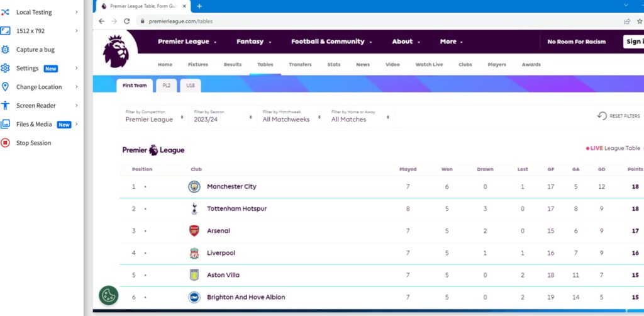Viewport: 644px width, 316px height.
Task: Click the Tottenham Hotspur club badge
Action: [x=194, y=209]
